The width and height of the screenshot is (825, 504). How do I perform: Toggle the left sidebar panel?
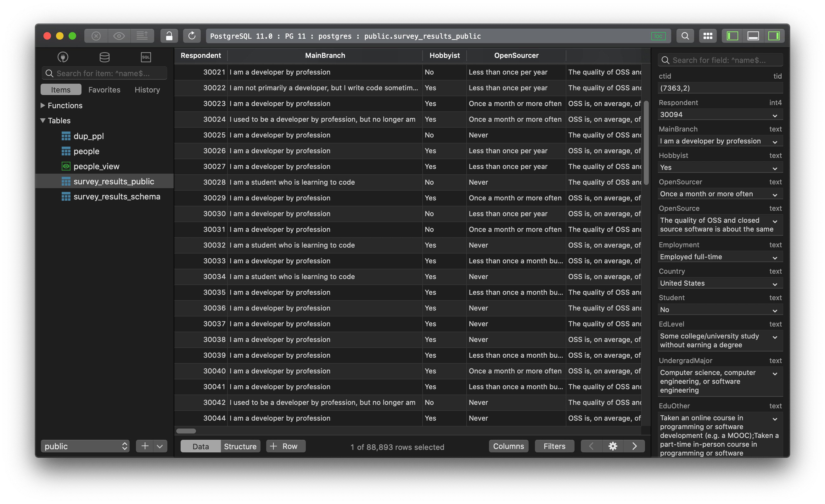(x=732, y=36)
